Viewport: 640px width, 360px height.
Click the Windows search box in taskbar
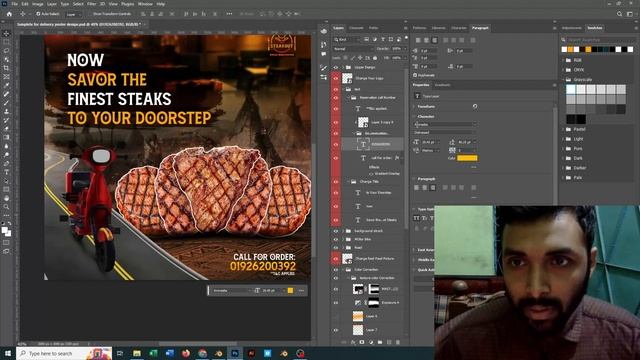pos(64,353)
